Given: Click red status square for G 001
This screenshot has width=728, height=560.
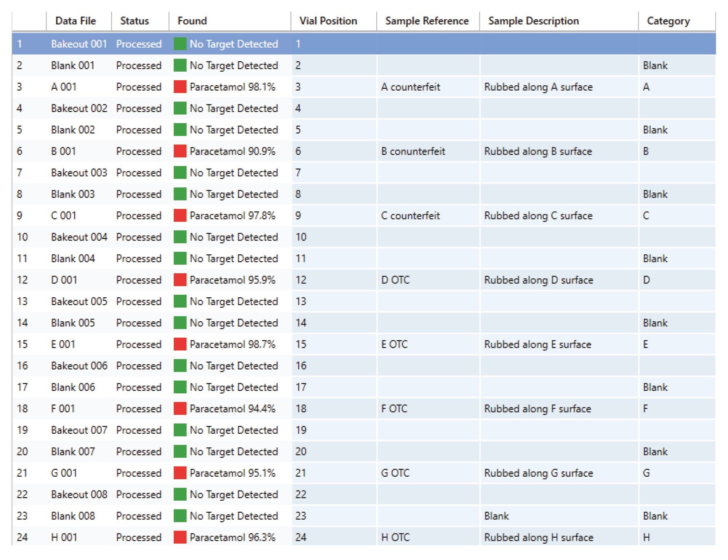Looking at the screenshot, I should pos(180,473).
